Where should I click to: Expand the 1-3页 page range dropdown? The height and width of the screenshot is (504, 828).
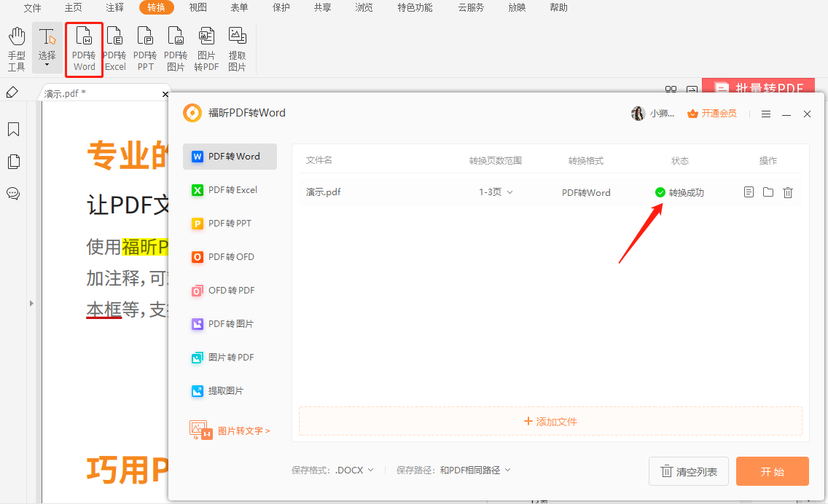pos(496,192)
